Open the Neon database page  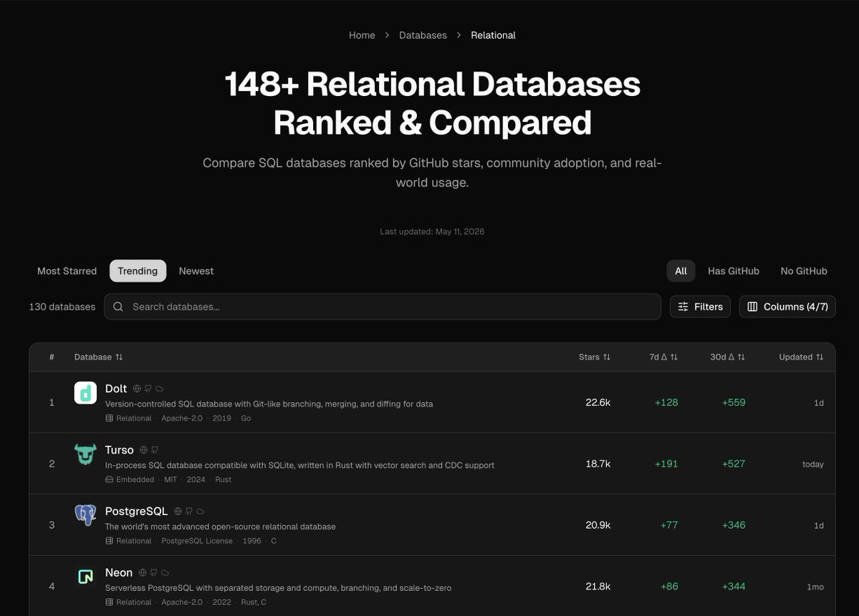[119, 572]
